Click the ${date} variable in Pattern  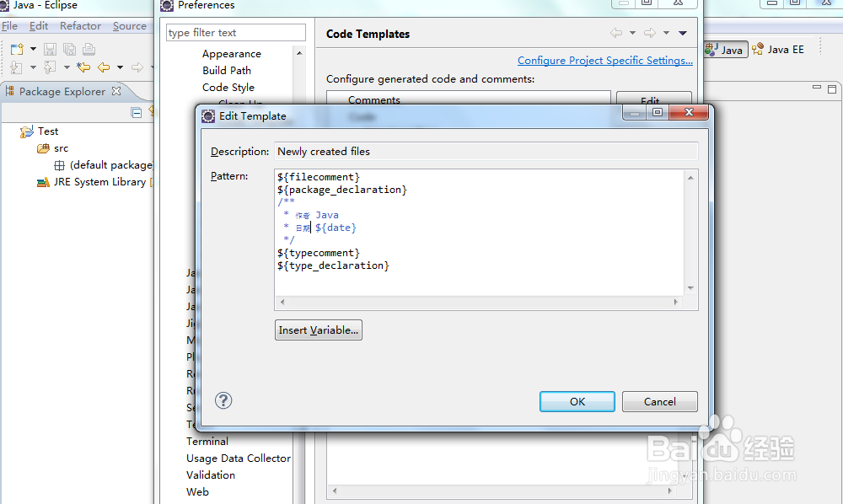coord(336,228)
